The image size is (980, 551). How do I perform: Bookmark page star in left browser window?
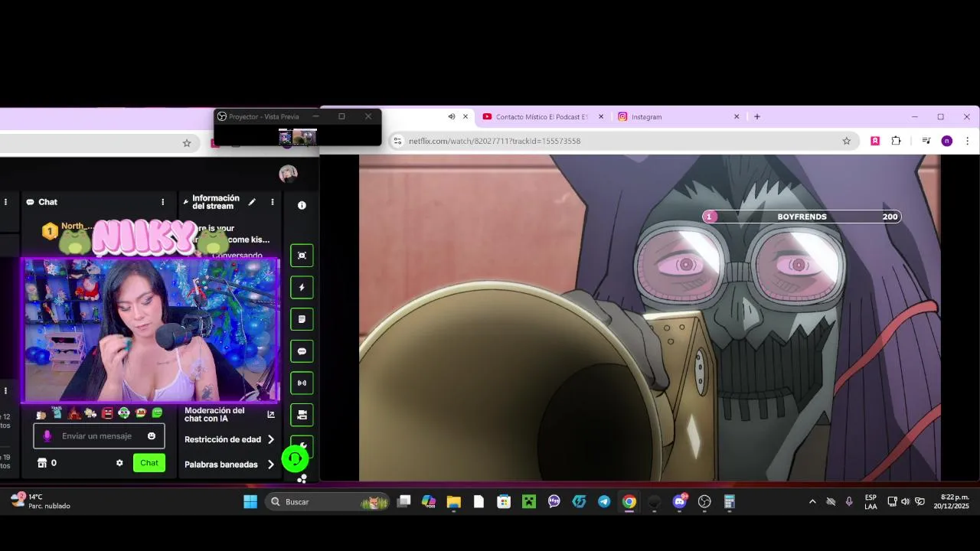coord(187,143)
